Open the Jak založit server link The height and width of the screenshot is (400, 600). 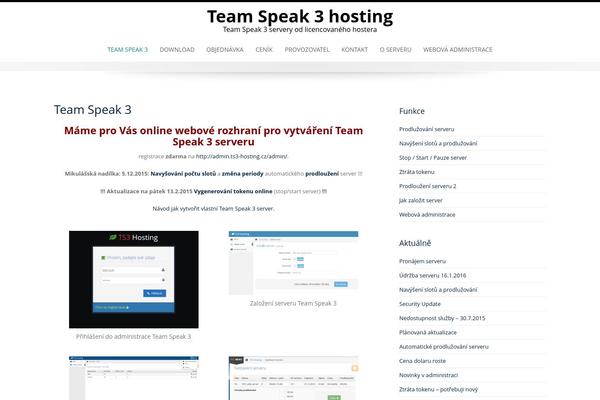421,200
